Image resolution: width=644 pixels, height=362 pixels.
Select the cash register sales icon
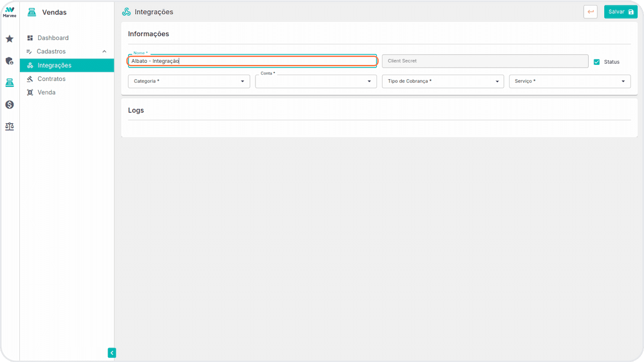(x=10, y=83)
